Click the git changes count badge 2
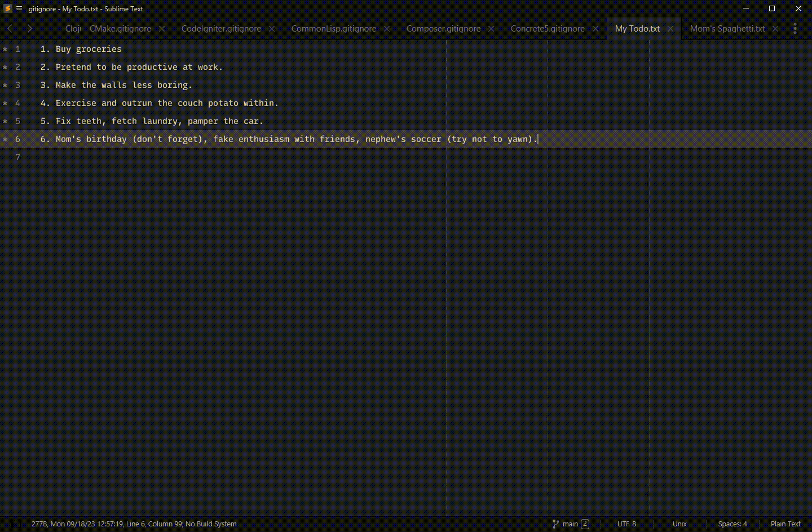 pyautogui.click(x=585, y=524)
